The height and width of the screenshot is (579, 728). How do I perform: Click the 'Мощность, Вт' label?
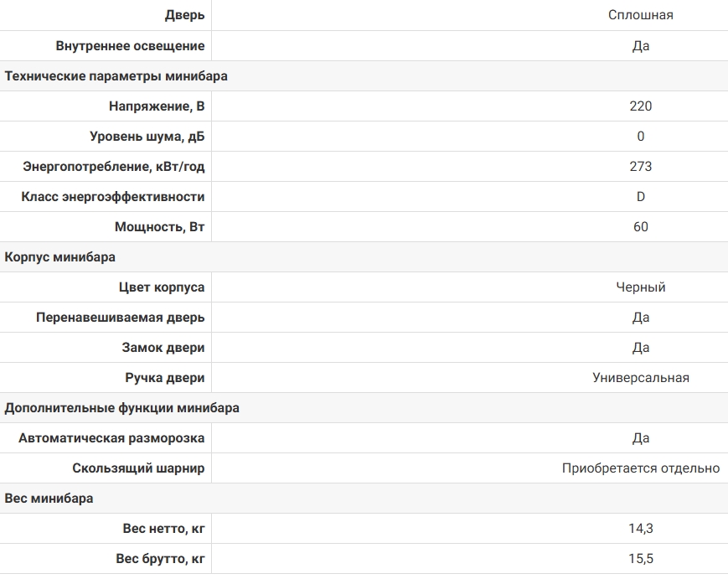point(160,227)
